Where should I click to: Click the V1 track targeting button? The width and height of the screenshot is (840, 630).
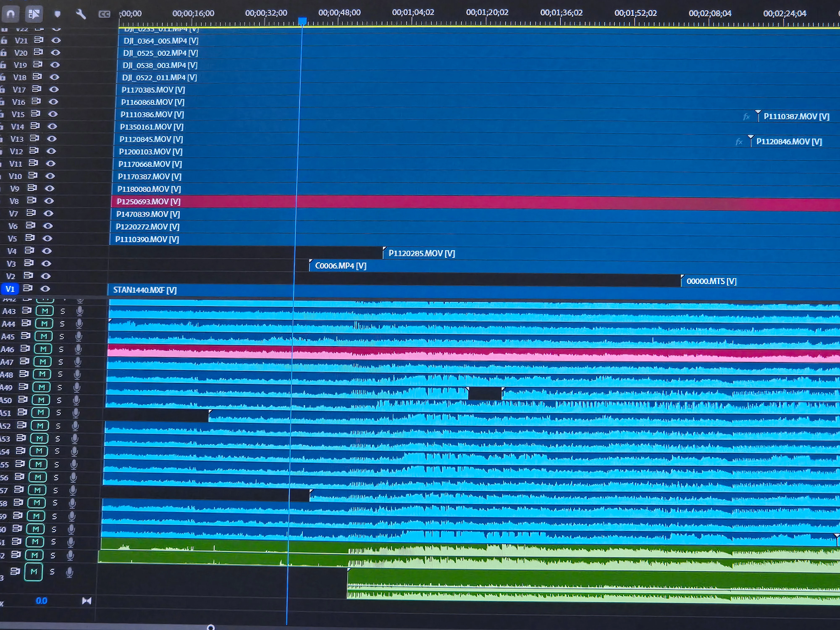(x=10, y=289)
